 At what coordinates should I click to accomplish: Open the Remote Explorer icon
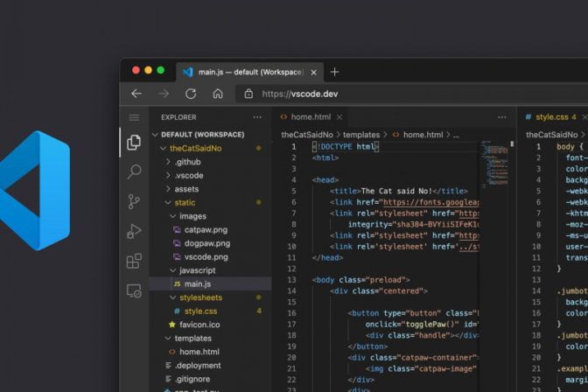coord(134,290)
